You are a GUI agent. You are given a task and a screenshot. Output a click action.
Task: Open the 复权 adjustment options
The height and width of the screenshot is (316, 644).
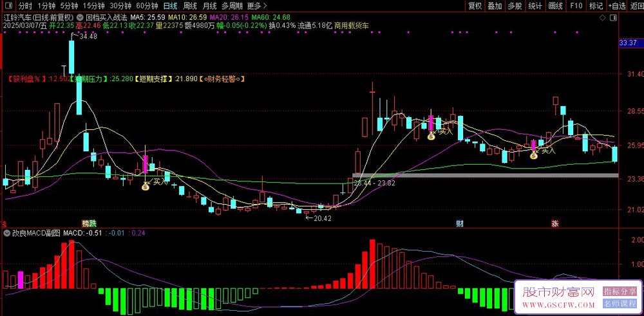pos(475,6)
